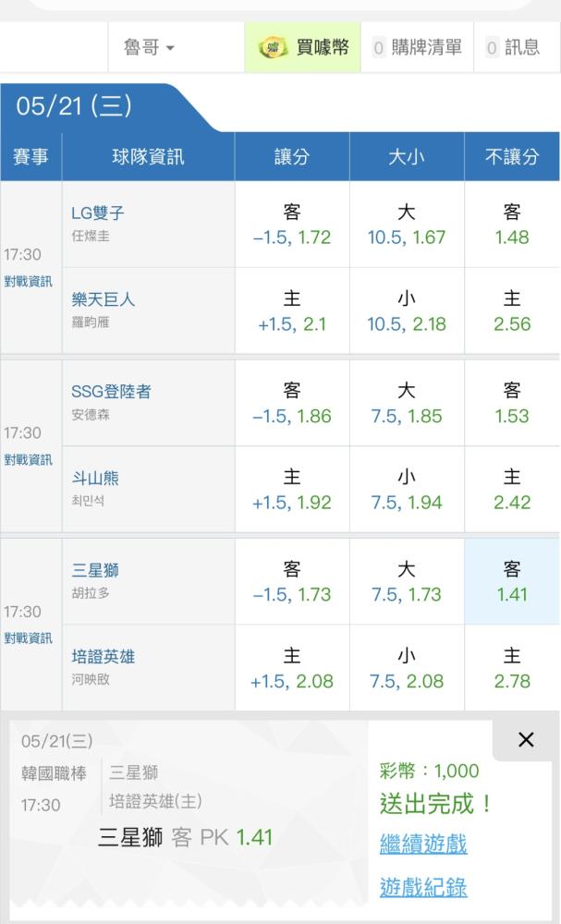Click the coin icon beside 買噱幣
The image size is (561, 924).
273,48
